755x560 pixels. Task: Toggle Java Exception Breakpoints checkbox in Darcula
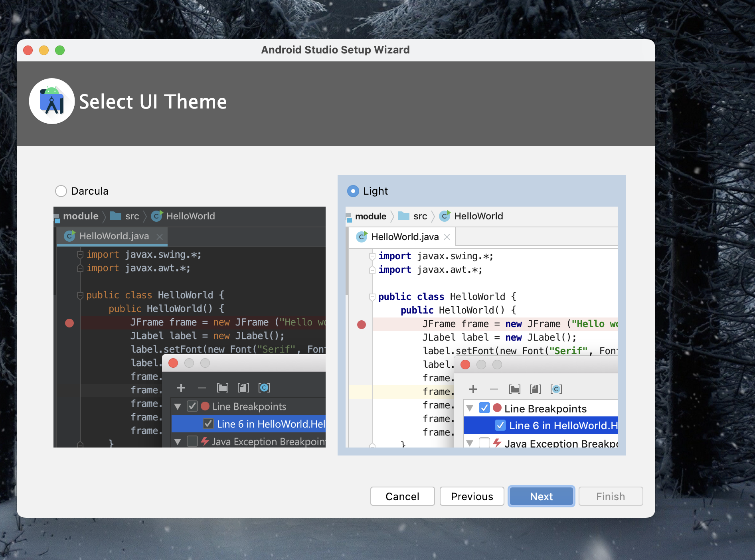[x=192, y=441]
